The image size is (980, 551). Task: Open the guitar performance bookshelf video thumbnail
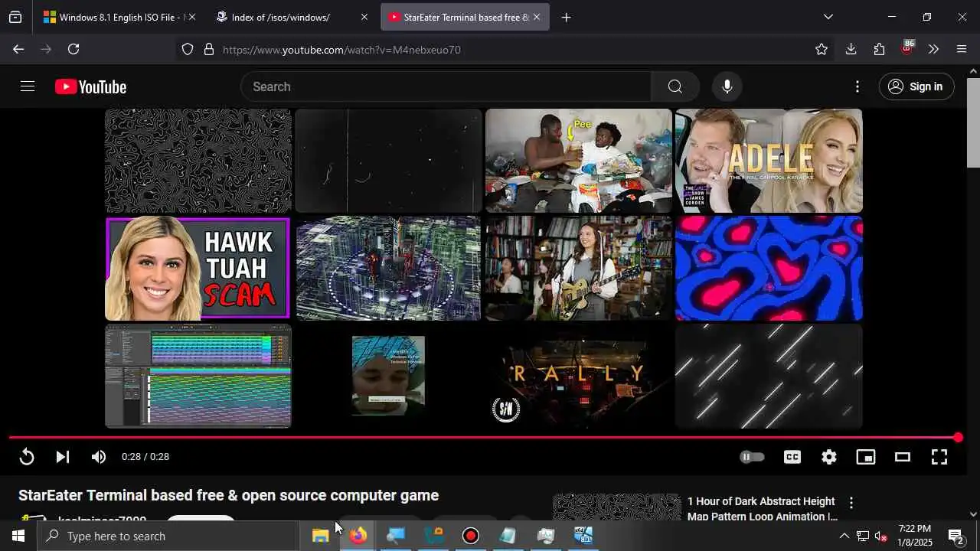coord(579,268)
